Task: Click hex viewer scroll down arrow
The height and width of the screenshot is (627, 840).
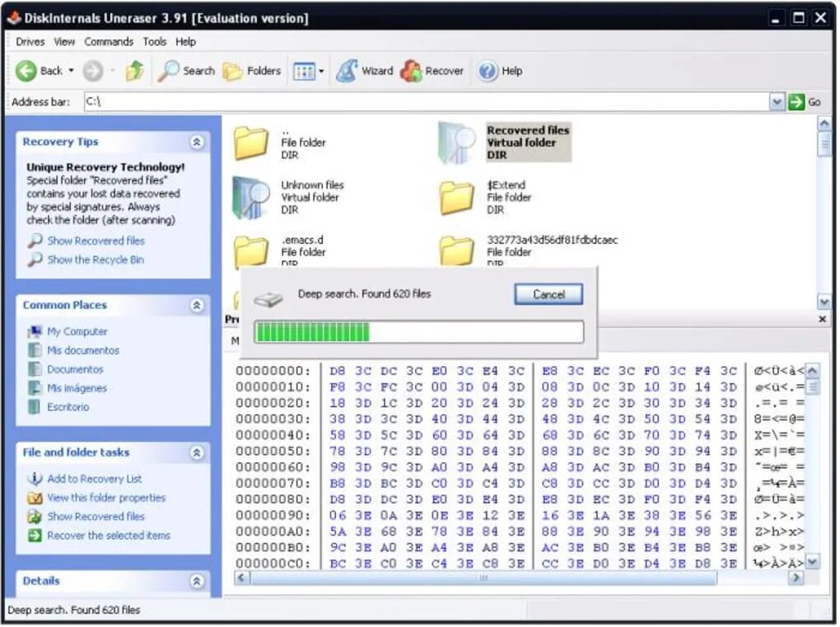Action: click(x=812, y=562)
